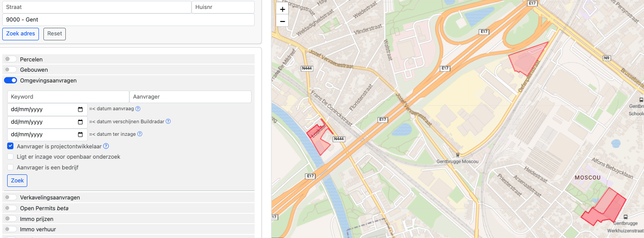Screen dimensions: 644x238
Task: Zoom out of the map
Action: click(282, 21)
